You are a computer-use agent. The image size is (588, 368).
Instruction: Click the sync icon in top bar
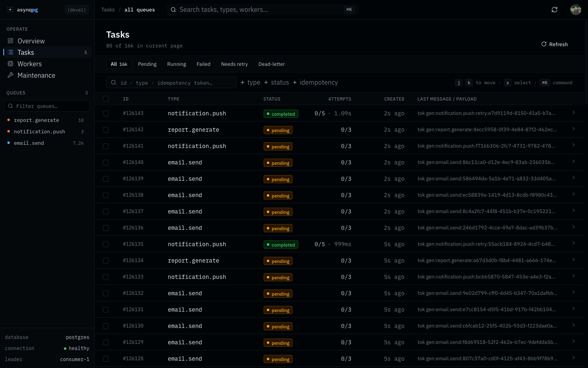(555, 9)
